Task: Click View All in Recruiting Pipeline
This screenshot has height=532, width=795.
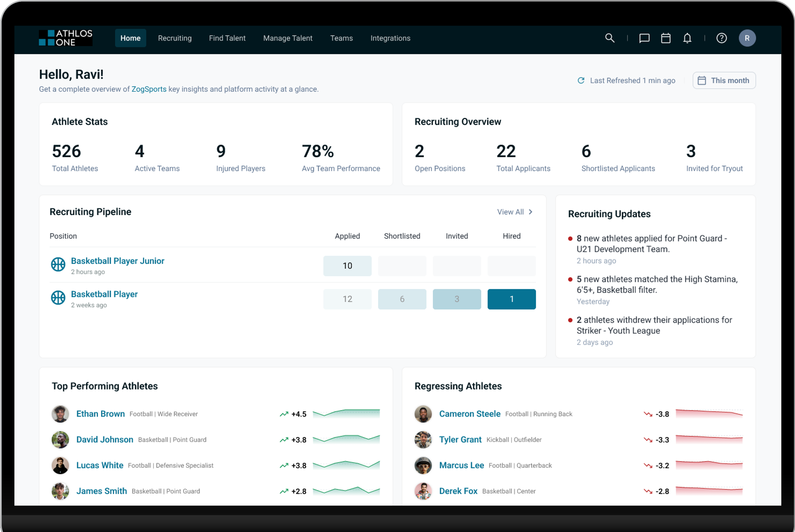Action: click(x=515, y=212)
